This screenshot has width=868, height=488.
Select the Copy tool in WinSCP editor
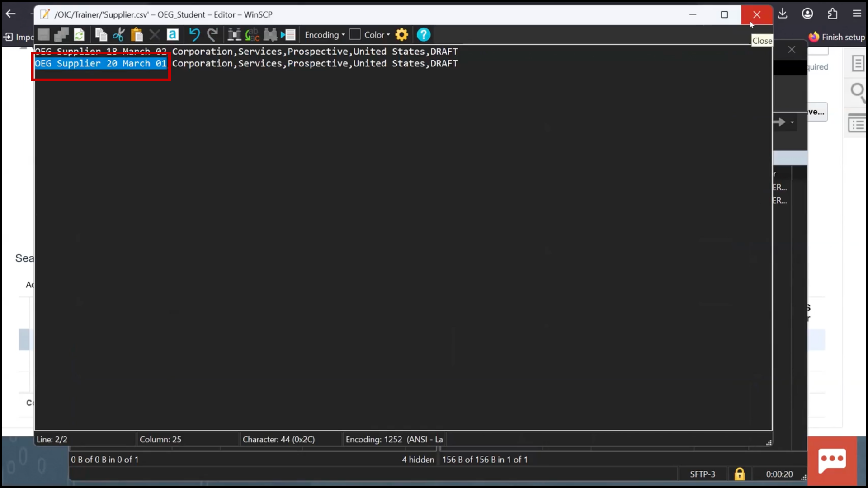click(101, 34)
